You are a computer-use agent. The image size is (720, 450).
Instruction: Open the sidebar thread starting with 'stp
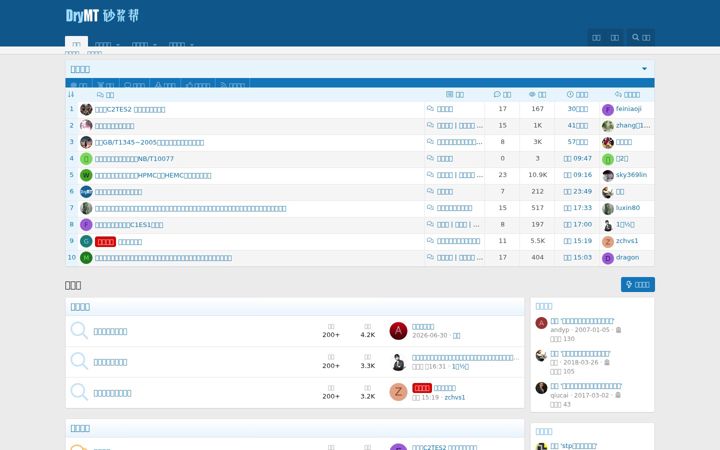(574, 446)
